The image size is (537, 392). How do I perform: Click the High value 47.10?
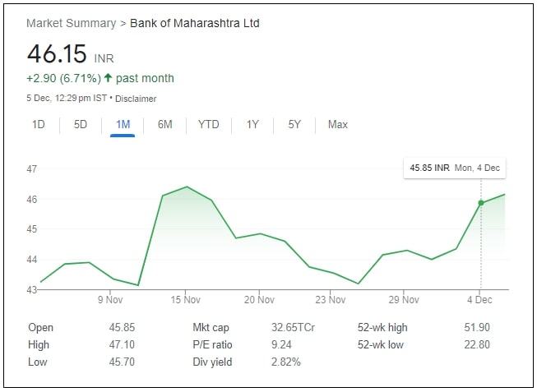[122, 344]
